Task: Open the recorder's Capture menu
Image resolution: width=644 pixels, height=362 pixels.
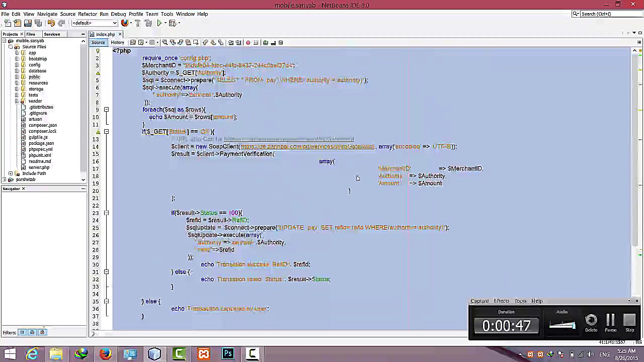Action: [x=479, y=301]
